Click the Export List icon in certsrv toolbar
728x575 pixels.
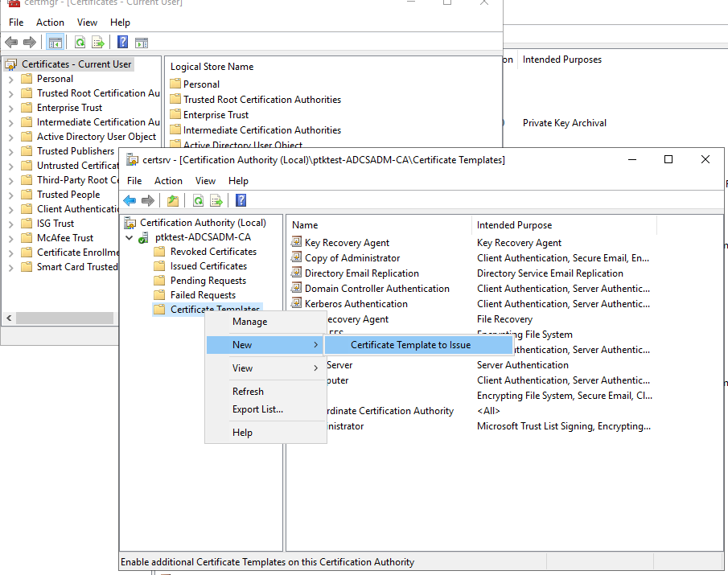[x=216, y=200]
